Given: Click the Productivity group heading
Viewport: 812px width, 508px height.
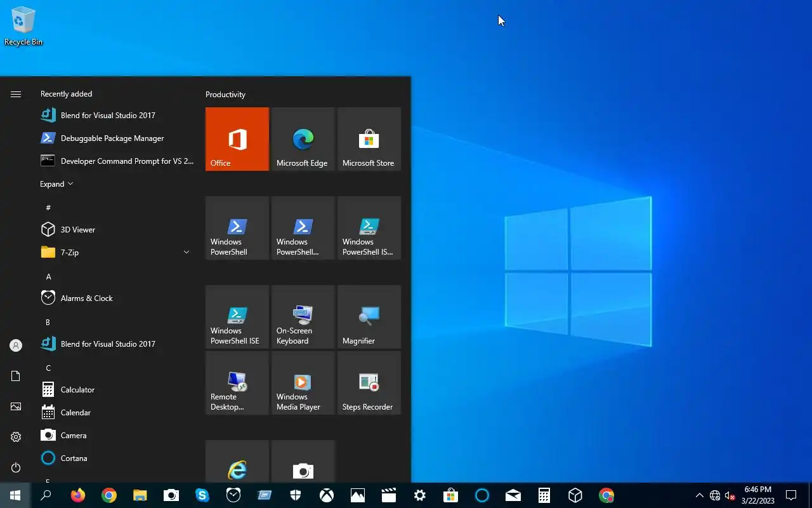Looking at the screenshot, I should point(225,95).
